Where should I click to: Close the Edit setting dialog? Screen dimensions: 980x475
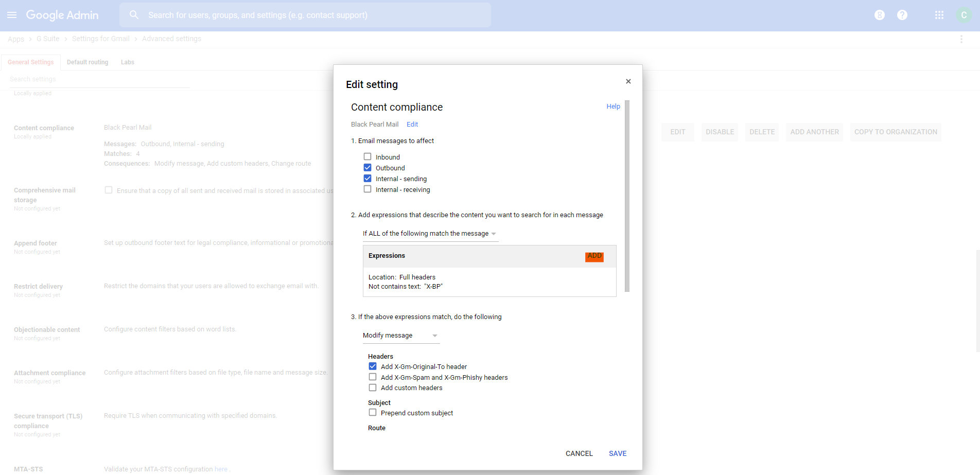(x=628, y=81)
